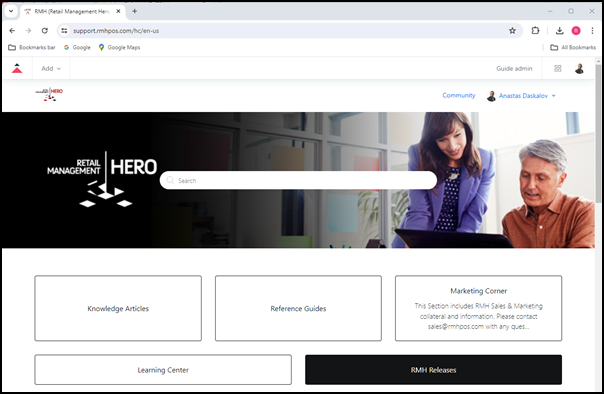This screenshot has height=394, width=604.
Task: Open the tab search dropdown arrow
Action: (x=11, y=11)
